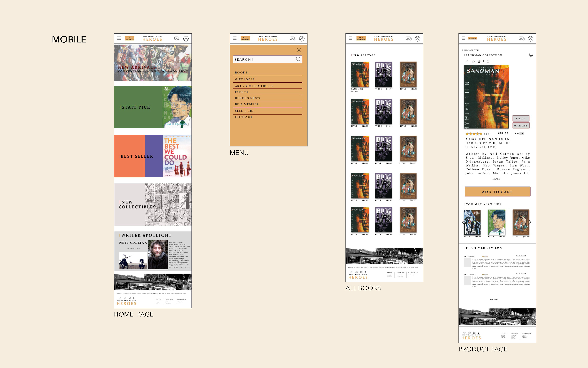Click HEROES logo in Product Page header

[x=497, y=38]
